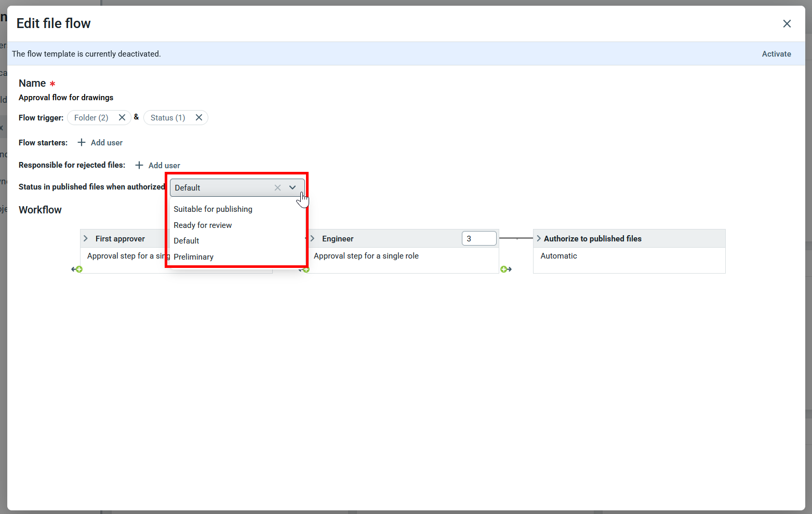
Task: Clear the selected Default status value
Action: tap(277, 187)
